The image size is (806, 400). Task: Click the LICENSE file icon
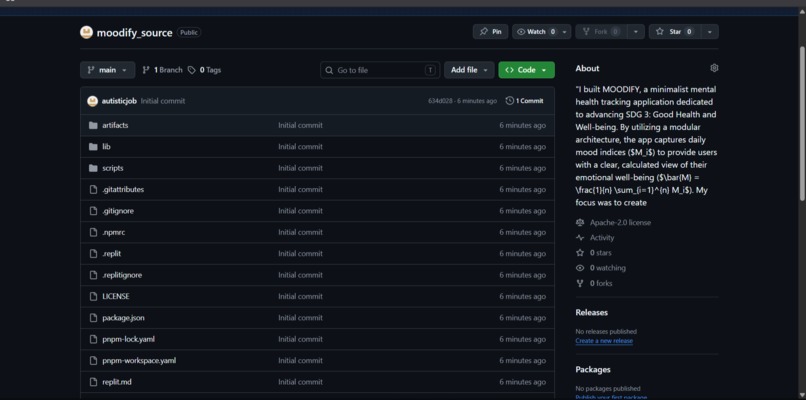93,297
